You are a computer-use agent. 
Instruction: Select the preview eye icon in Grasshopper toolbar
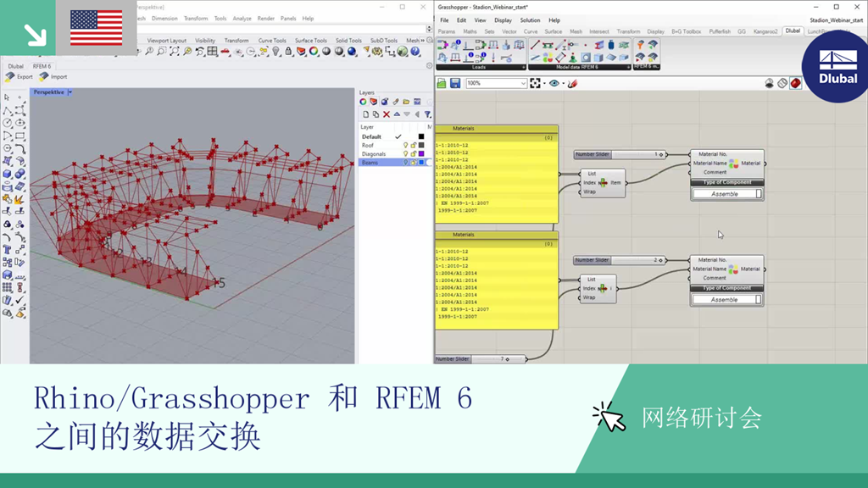pos(553,82)
